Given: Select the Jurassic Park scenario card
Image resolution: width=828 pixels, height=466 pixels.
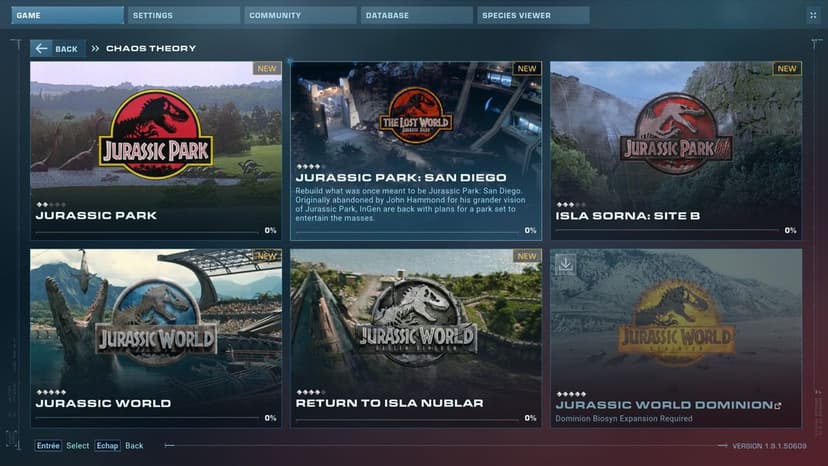Looking at the screenshot, I should pos(156,151).
